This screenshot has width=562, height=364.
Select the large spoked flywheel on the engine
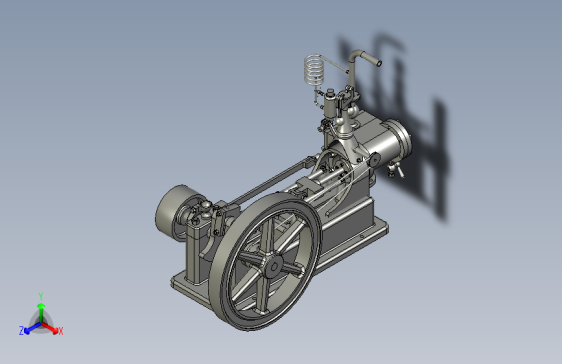click(x=264, y=262)
